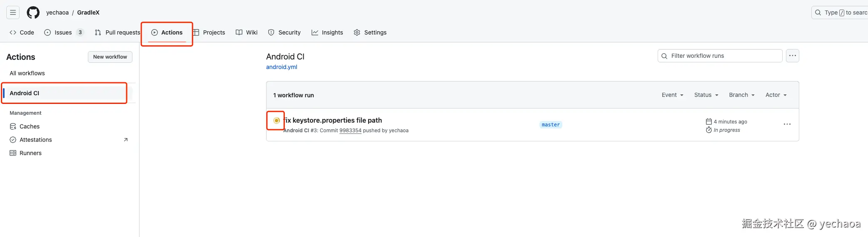Screen dimensions: 868x237
Task: Open the master branch label
Action: [x=551, y=125]
